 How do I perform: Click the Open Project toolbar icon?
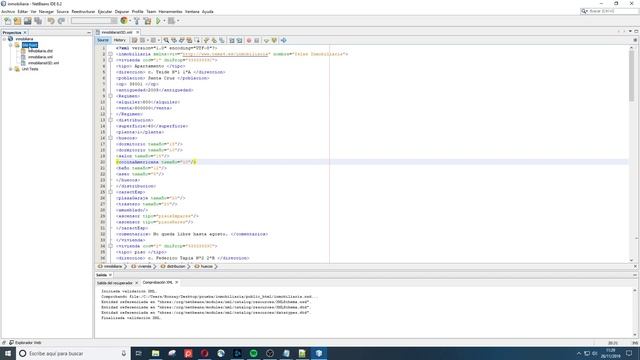click(28, 21)
